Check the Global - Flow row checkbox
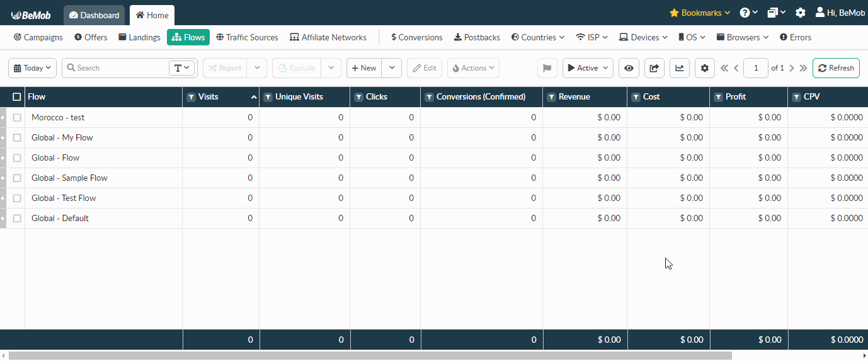868x361 pixels. 17,158
